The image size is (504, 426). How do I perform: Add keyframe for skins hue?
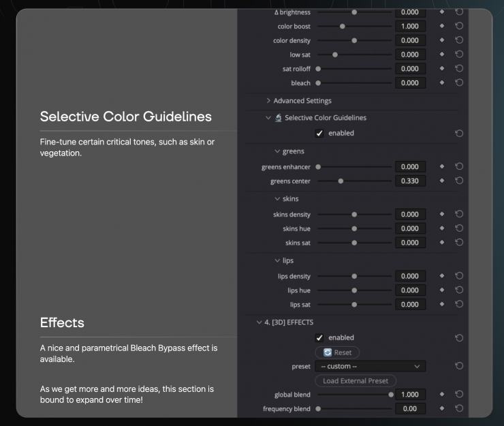point(441,229)
